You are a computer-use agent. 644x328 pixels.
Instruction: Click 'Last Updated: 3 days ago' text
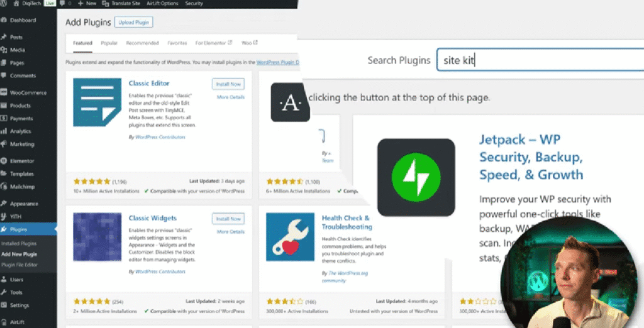(x=217, y=181)
